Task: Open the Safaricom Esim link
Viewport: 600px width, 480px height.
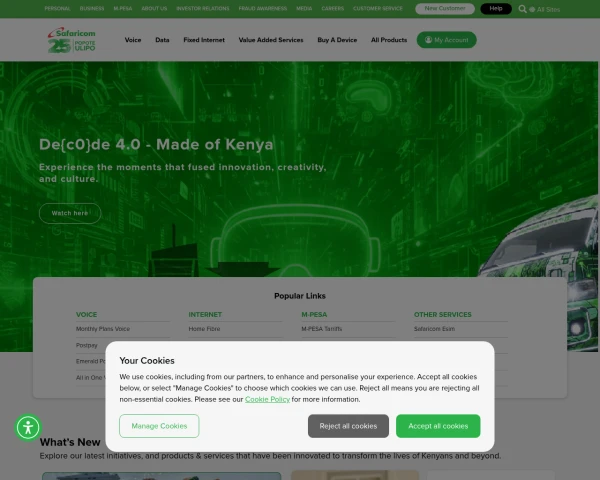Action: 434,329
